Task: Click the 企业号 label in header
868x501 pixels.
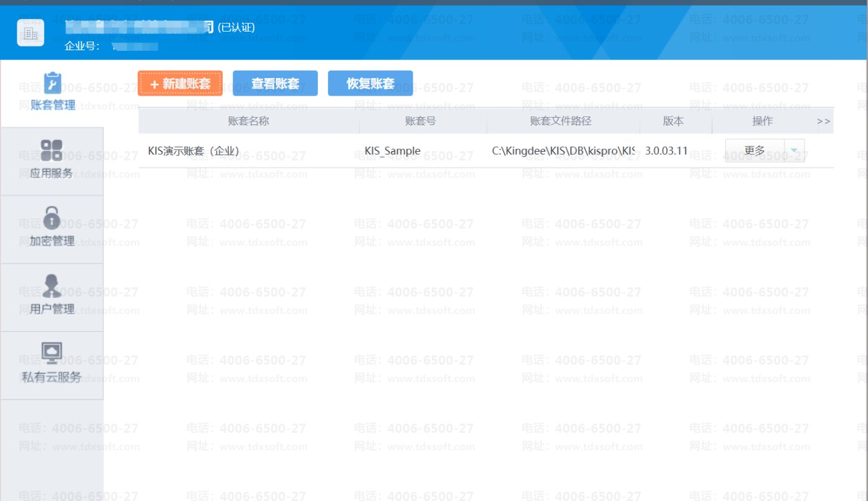Action: (x=82, y=46)
